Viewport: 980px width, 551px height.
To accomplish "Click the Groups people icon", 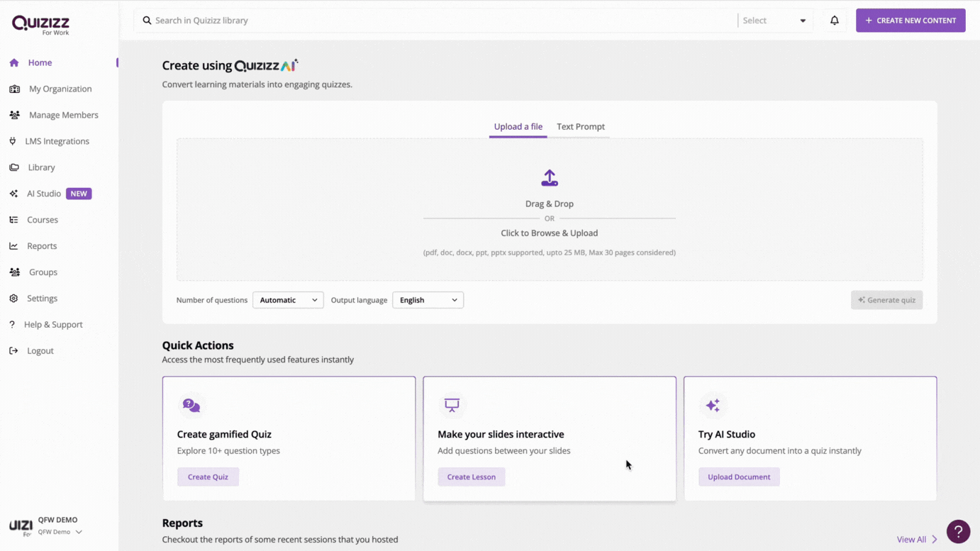I will pos(14,272).
